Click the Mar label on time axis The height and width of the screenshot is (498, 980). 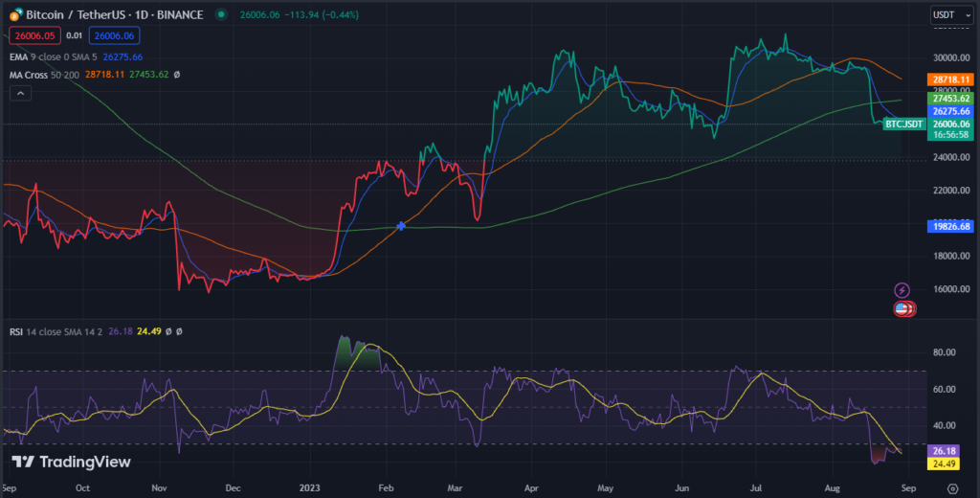point(456,488)
